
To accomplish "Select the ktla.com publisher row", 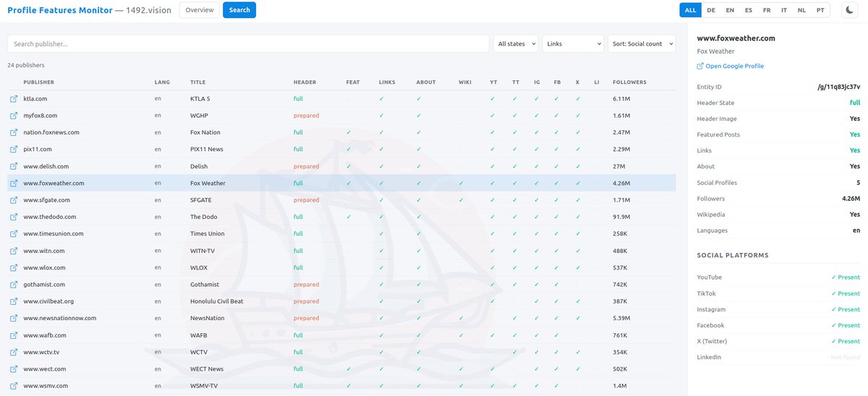I will (341, 98).
